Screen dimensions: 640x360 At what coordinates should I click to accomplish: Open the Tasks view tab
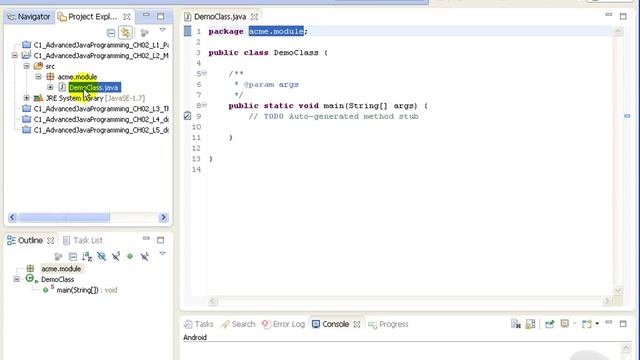(199, 324)
